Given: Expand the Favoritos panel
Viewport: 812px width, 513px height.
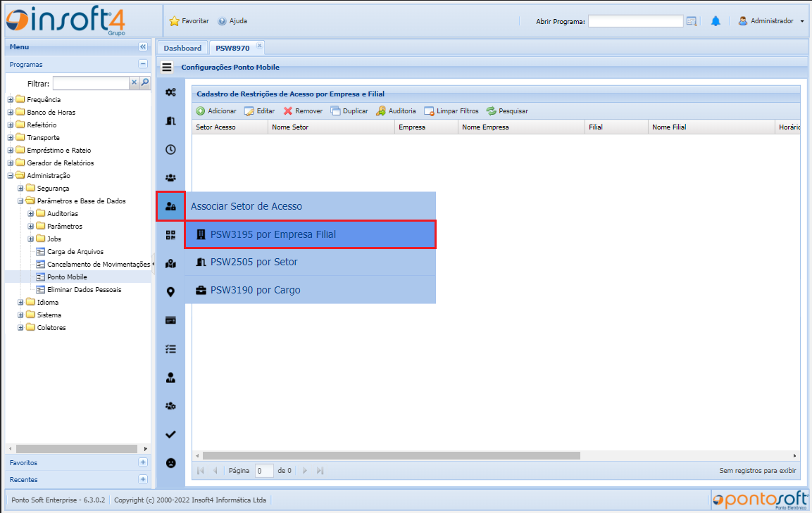Looking at the screenshot, I should [x=143, y=462].
